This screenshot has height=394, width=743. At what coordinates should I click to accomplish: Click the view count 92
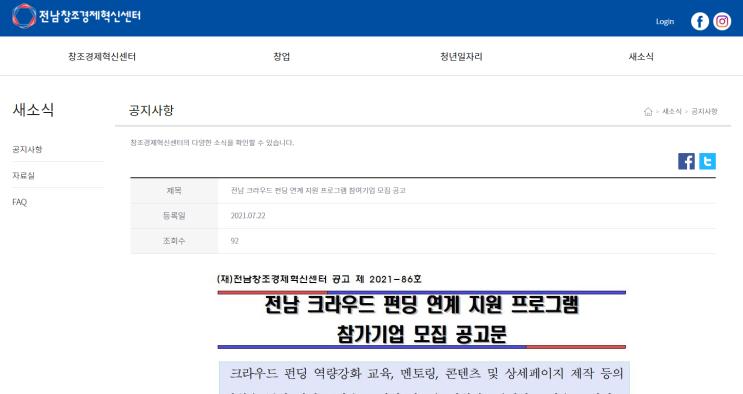(x=235, y=241)
